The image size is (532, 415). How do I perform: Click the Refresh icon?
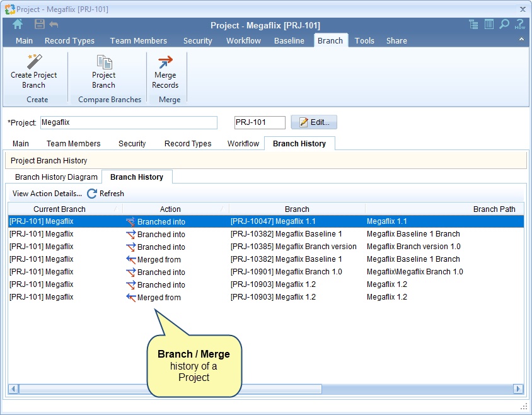[92, 194]
